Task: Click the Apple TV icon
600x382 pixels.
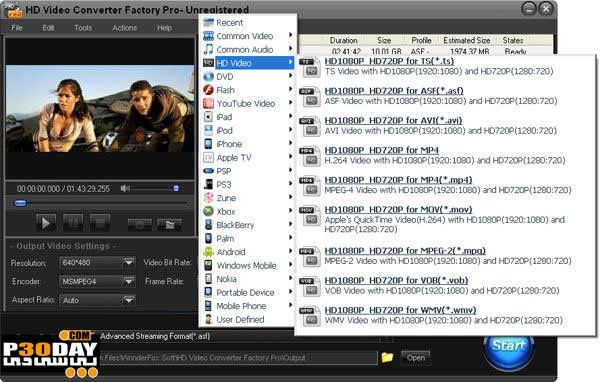Action: click(x=208, y=157)
